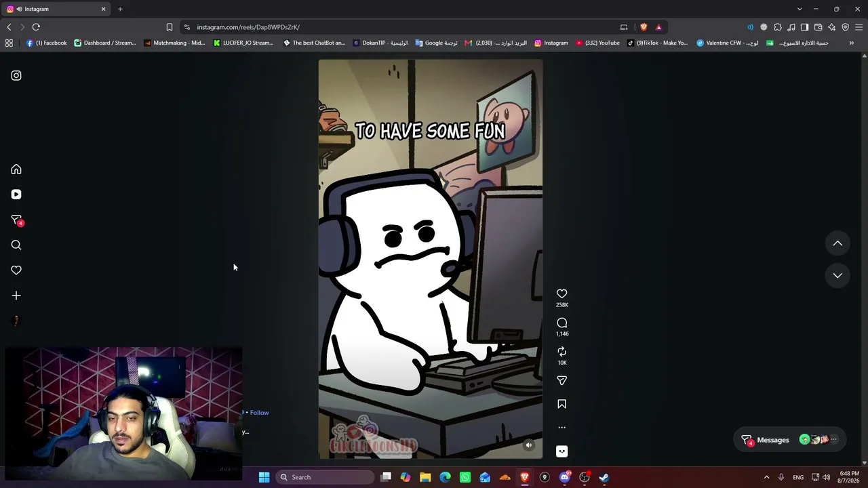The width and height of the screenshot is (868, 488).
Task: Open File Explorer from the taskbar
Action: (425, 477)
